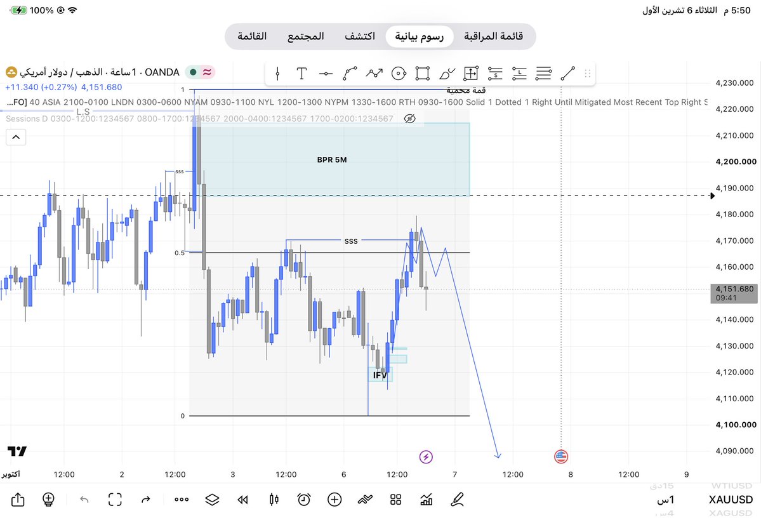Select the Fibonacci retracement tool
This screenshot has width=761, height=532.
point(543,74)
